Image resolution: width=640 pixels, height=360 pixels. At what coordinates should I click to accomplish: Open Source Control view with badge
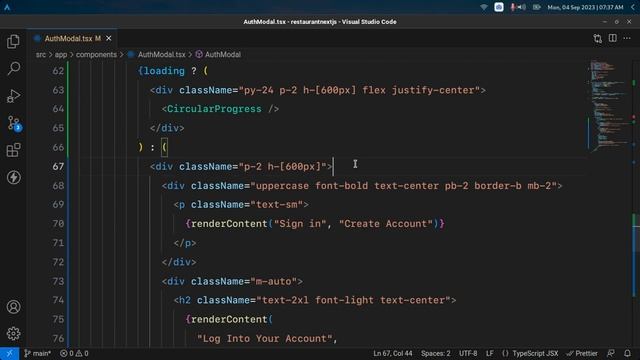coord(14,123)
